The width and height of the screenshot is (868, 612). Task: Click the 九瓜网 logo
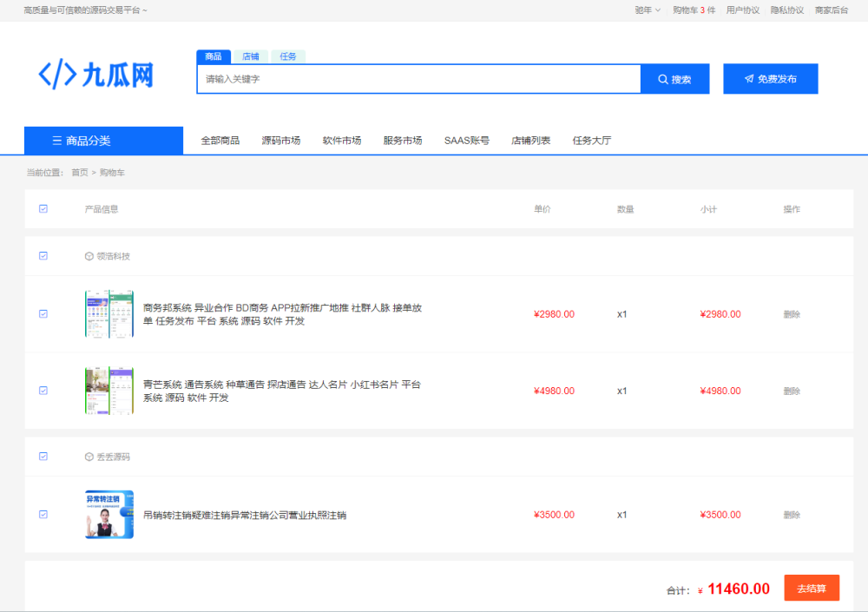pos(95,76)
